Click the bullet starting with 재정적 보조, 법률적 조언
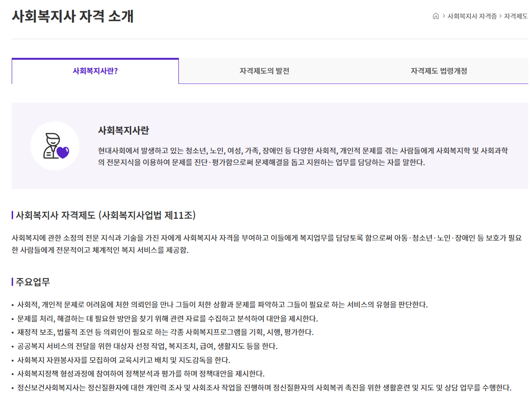532x404 pixels. [x=165, y=332]
